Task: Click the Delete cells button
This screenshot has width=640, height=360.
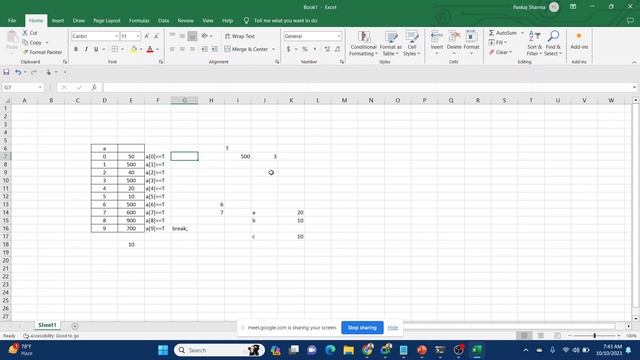Action: [454, 42]
